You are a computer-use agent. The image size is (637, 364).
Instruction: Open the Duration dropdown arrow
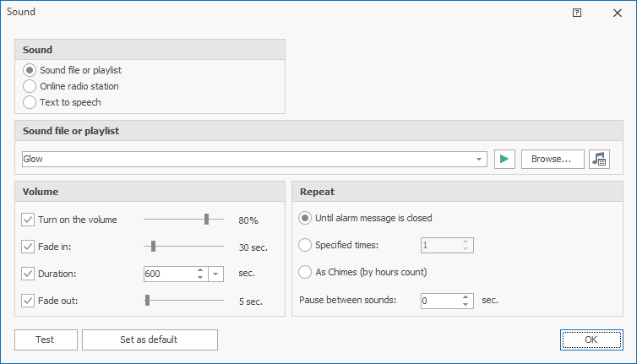coord(215,274)
